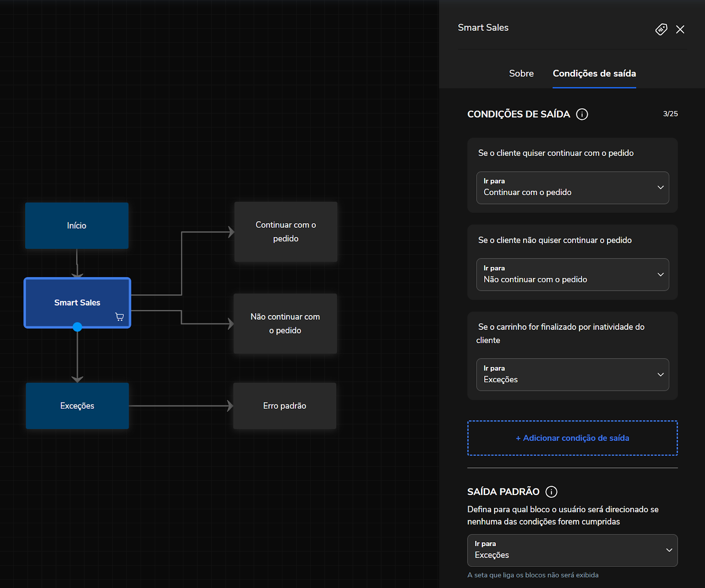Select the Exceções block in flow
This screenshot has width=705, height=588.
coord(77,406)
